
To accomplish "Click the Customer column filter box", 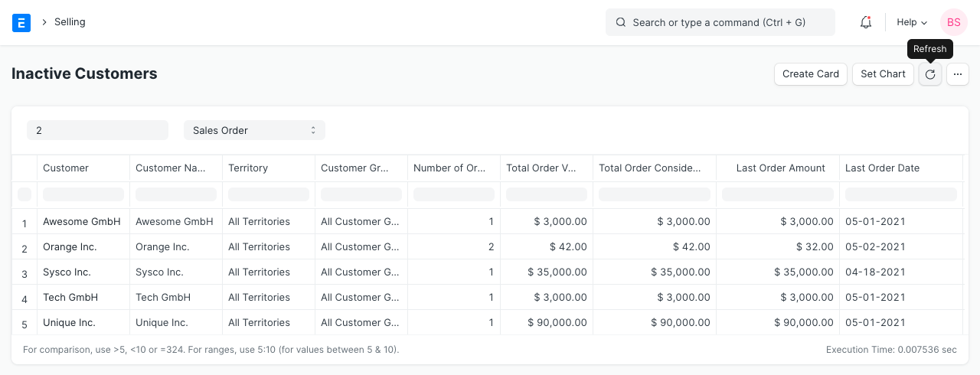I will point(83,194).
